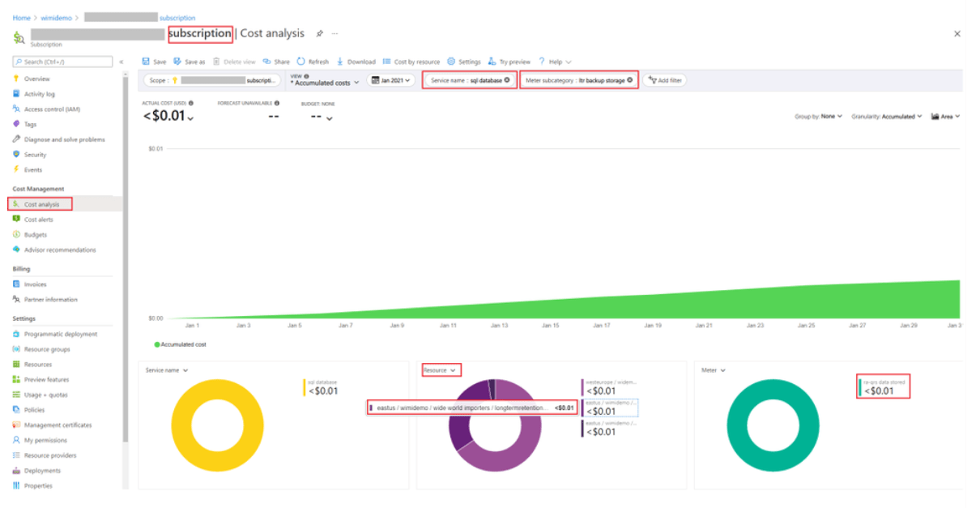Screen dimensions: 980x508
Task: Open the Jan 2021 date range picker
Action: coord(390,80)
